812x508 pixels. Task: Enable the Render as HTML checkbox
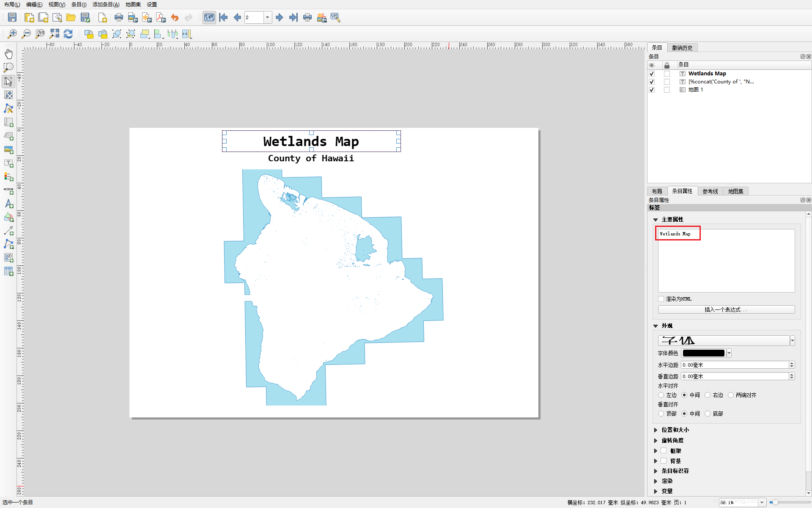click(x=661, y=299)
